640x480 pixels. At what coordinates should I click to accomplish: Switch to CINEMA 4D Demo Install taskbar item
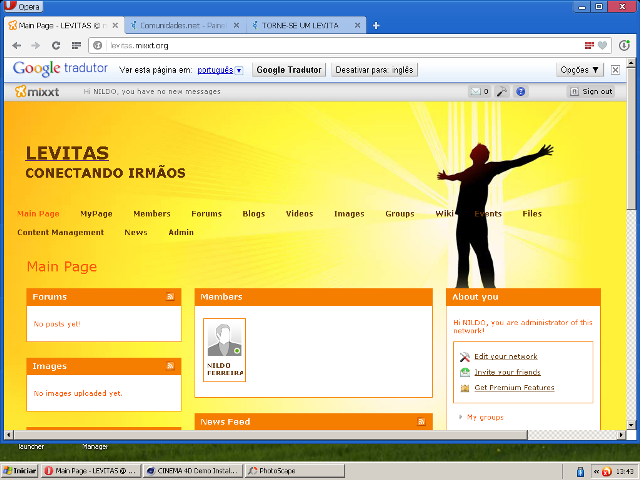tap(193, 471)
